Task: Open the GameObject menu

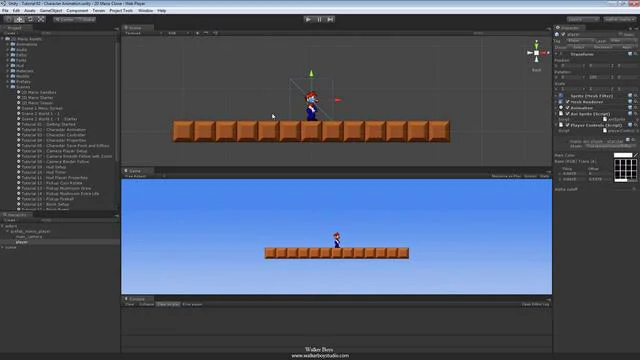Action: tap(51, 11)
